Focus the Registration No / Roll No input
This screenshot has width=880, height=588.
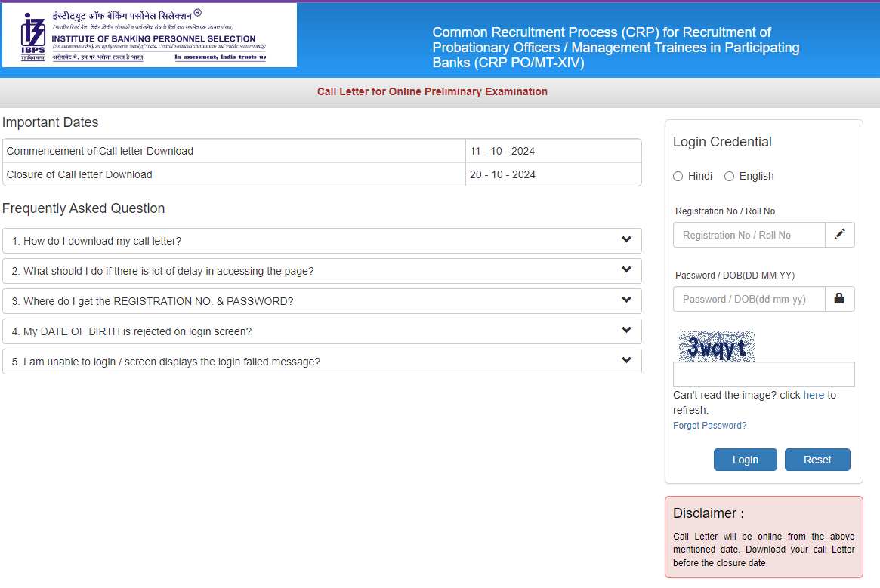pyautogui.click(x=749, y=235)
